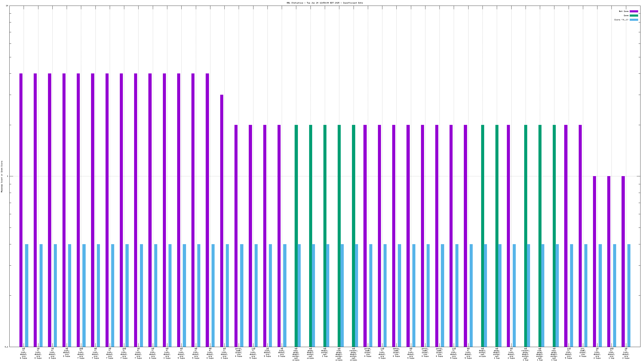Click the RBL Statistics chart title
This screenshot has height=362, width=644.
(x=325, y=3)
